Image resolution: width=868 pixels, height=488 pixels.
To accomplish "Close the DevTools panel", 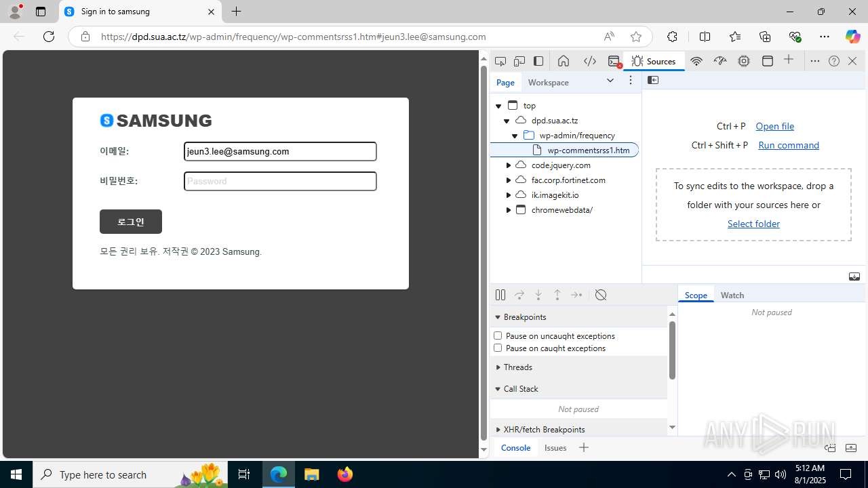I will [852, 61].
